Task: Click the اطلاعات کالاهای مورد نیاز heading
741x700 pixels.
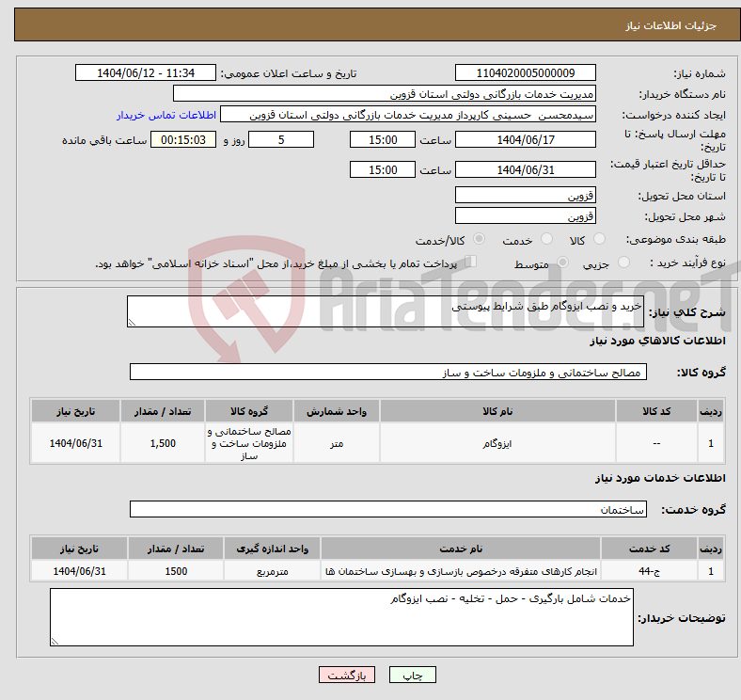Action: (657, 341)
